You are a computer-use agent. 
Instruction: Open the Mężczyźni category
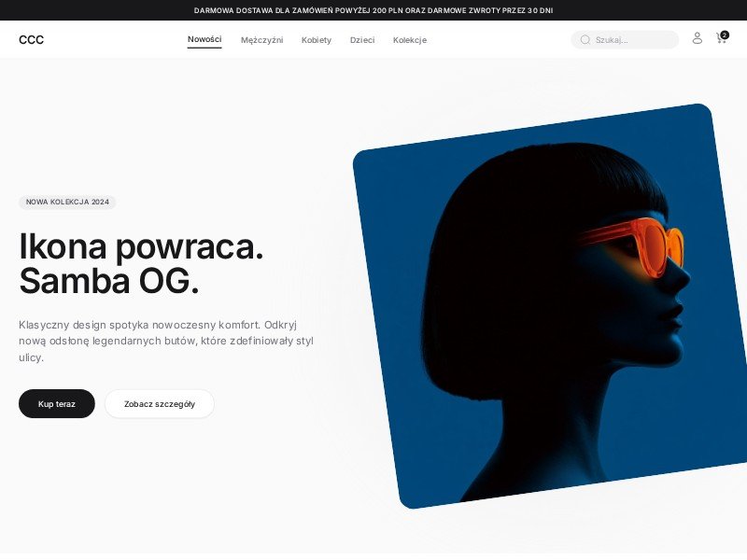(x=262, y=40)
